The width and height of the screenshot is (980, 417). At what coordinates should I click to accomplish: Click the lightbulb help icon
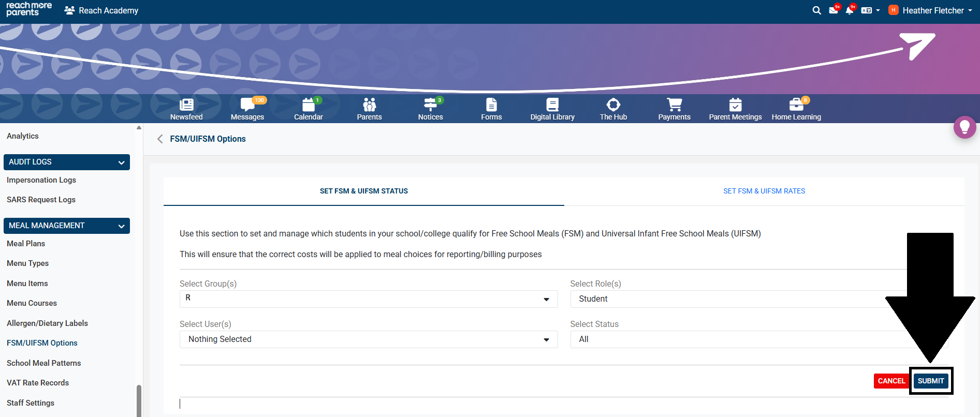pyautogui.click(x=964, y=127)
